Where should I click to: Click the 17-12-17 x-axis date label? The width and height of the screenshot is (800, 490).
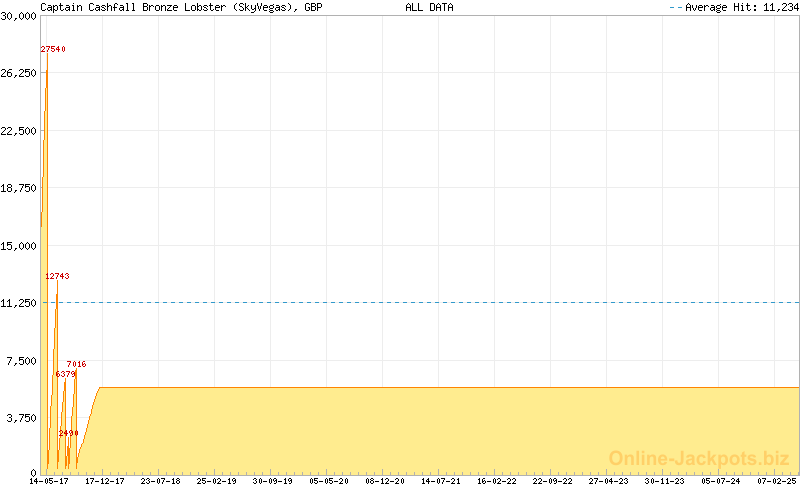click(104, 481)
